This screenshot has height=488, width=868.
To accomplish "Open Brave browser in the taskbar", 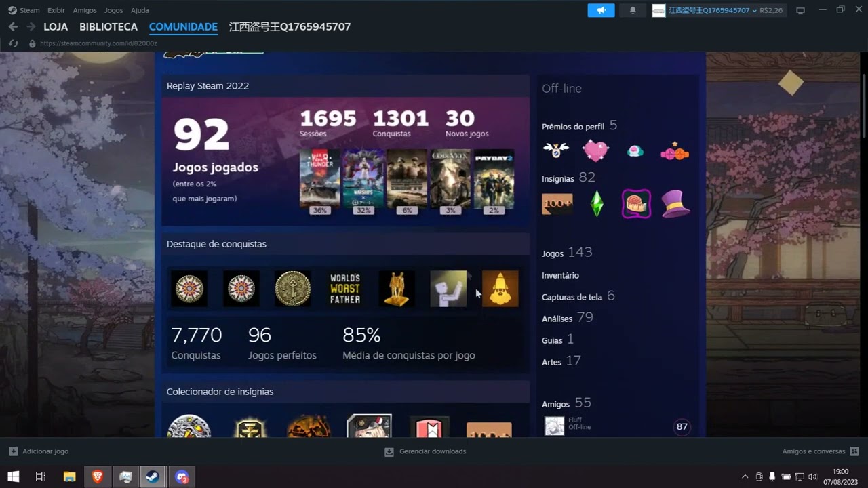I will tap(98, 476).
